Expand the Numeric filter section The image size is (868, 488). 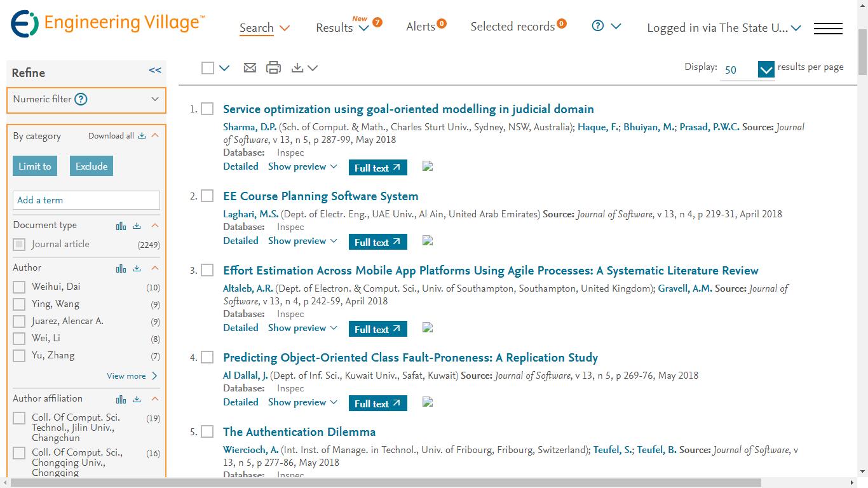point(155,99)
